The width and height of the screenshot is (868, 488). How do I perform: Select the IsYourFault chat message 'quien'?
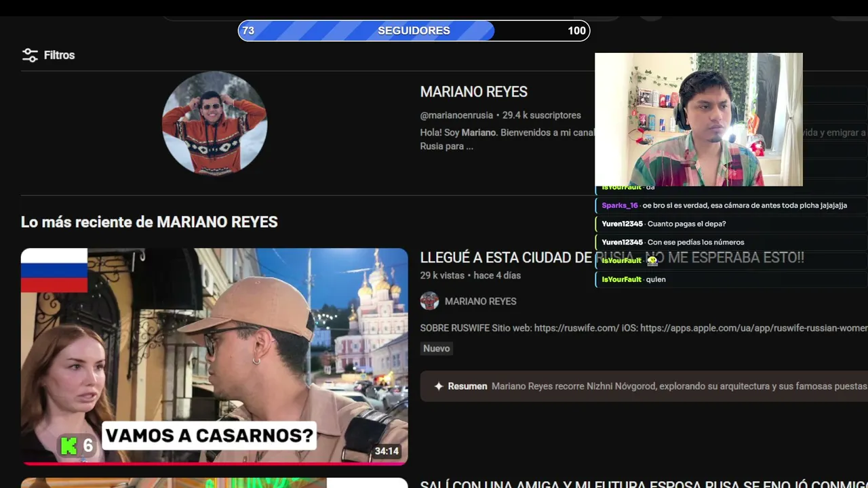click(731, 279)
